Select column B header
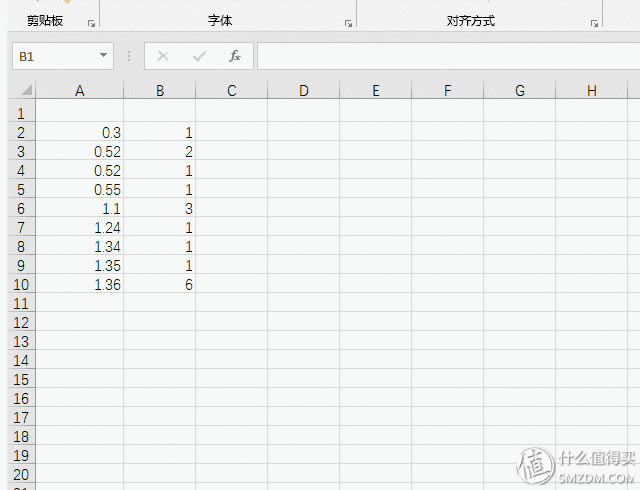Viewport: 640px width, 490px height. click(x=160, y=90)
